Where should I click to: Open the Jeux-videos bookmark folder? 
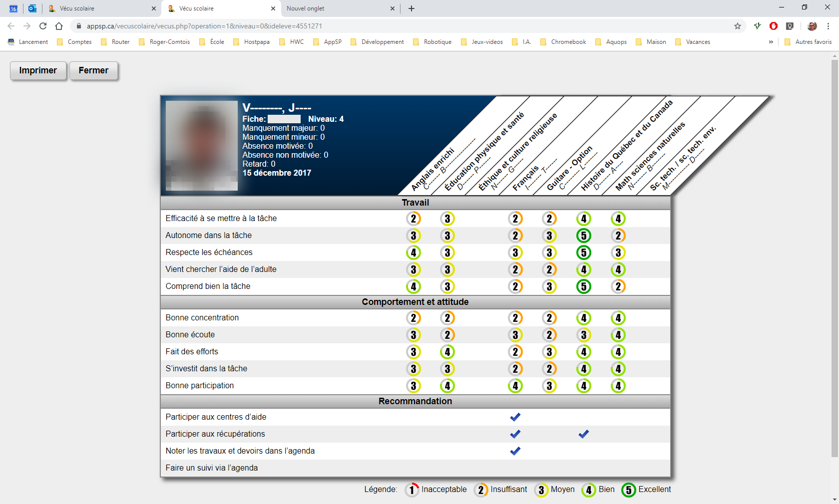coord(482,42)
